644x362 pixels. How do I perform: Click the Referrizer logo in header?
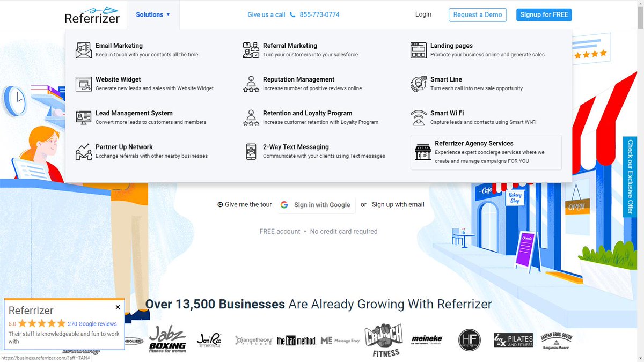pos(92,15)
